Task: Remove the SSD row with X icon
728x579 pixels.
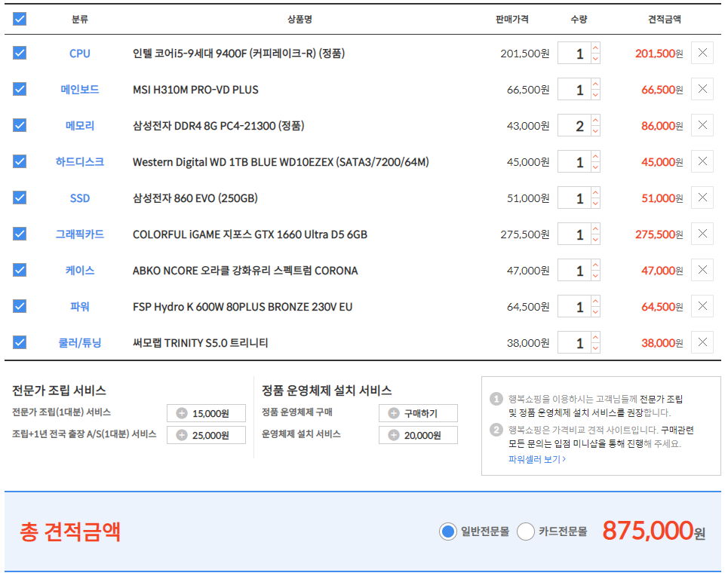Action: [x=702, y=198]
